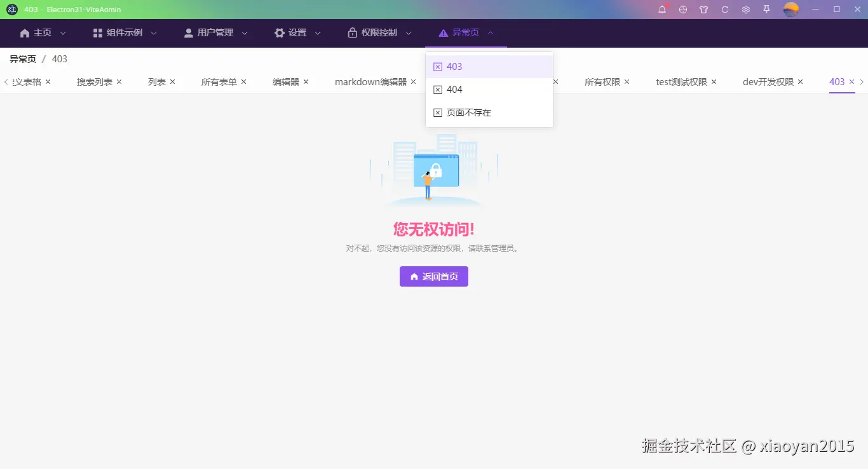
Task: Switch to the markdown编辑器 tab
Action: click(x=371, y=82)
